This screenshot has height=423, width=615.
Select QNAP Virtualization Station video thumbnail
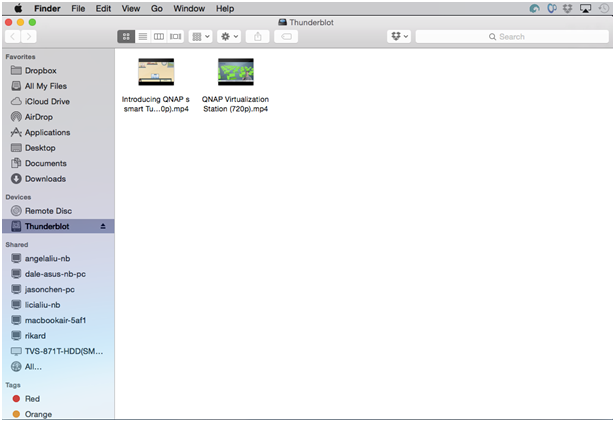coord(235,72)
